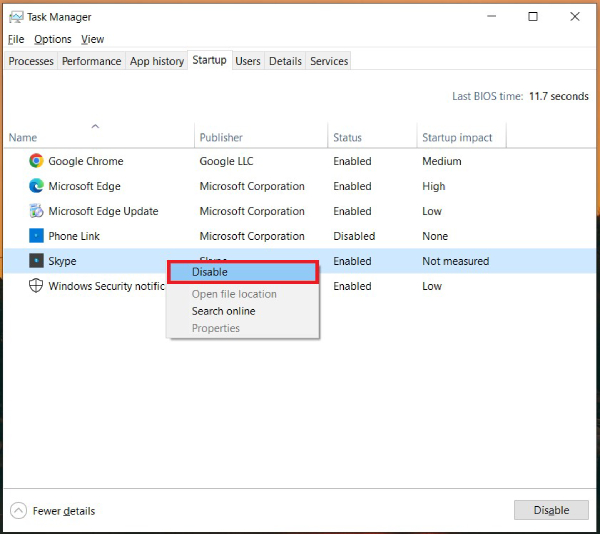
Task: Click the Skype app icon
Action: 36,261
